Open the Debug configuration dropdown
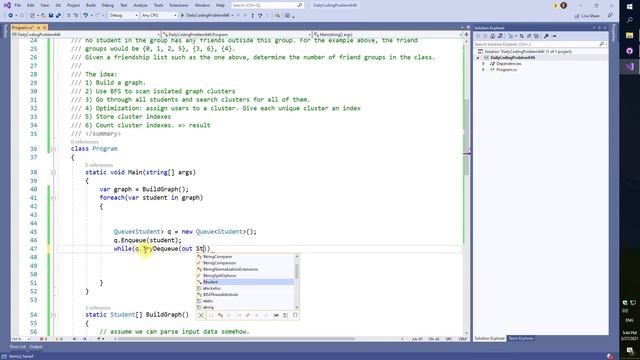The image size is (640, 360). (123, 16)
